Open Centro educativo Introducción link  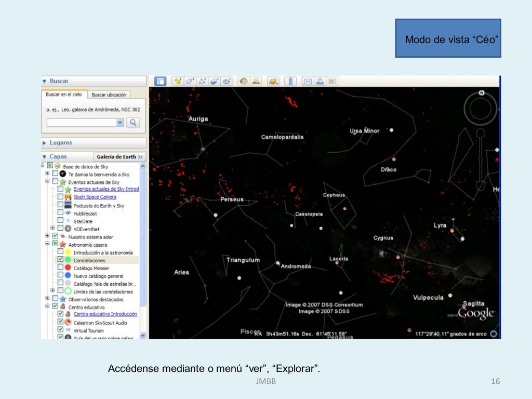point(105,314)
